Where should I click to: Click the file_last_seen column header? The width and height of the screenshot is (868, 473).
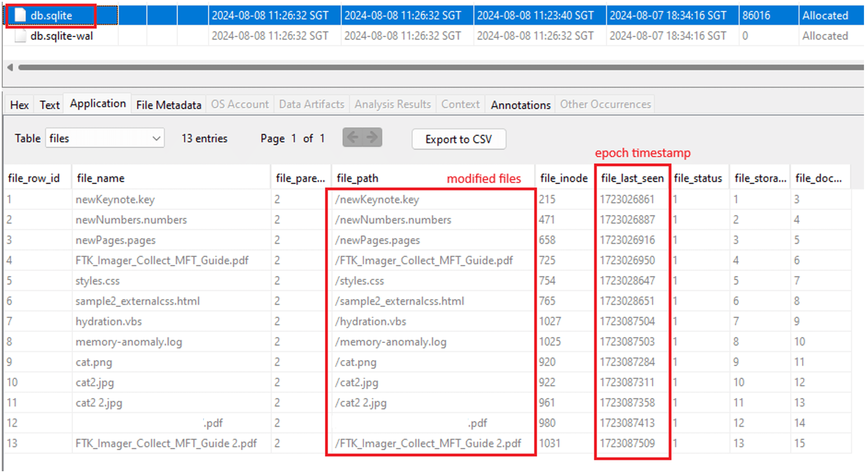pos(632,178)
